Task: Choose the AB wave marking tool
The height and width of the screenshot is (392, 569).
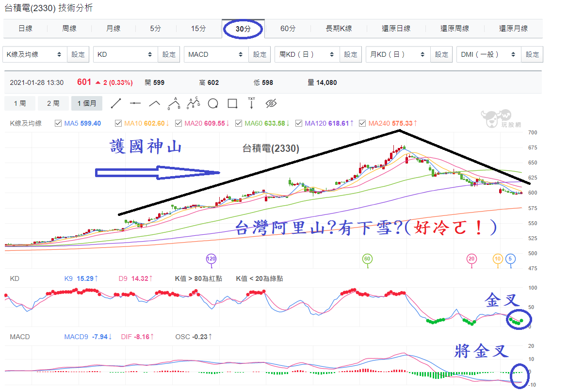Action: click(174, 103)
